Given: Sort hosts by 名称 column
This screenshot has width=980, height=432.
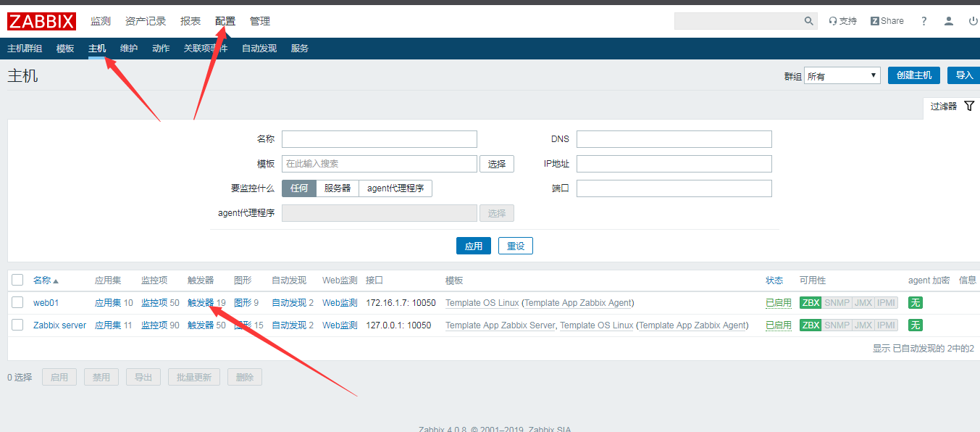Looking at the screenshot, I should pos(46,281).
